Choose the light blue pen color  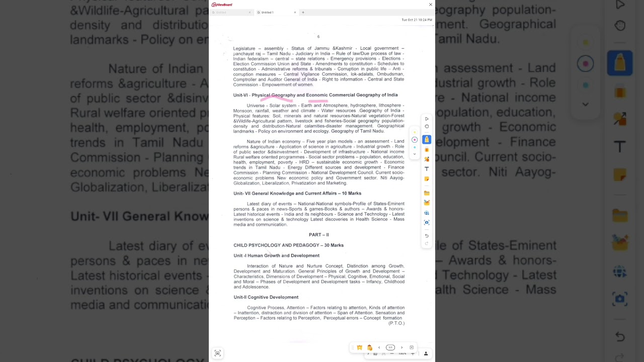pyautogui.click(x=415, y=147)
